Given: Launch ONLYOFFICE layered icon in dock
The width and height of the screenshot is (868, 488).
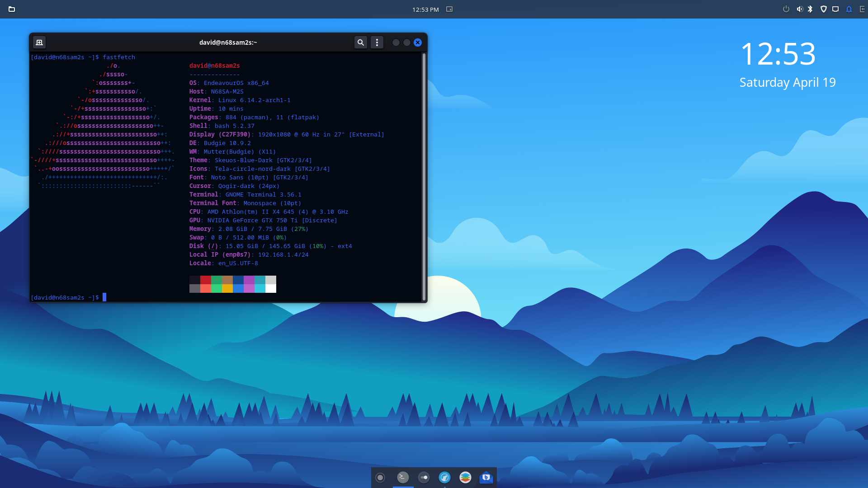Looking at the screenshot, I should coord(465,477).
